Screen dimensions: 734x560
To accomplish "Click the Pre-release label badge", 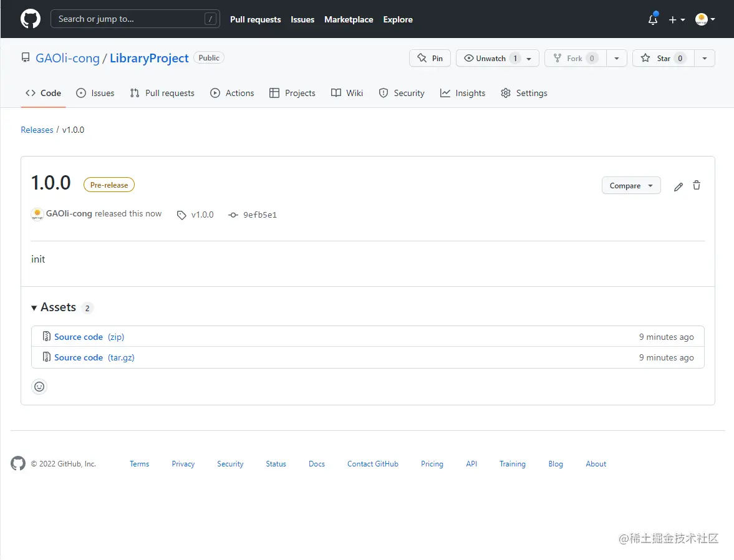I will [x=109, y=185].
